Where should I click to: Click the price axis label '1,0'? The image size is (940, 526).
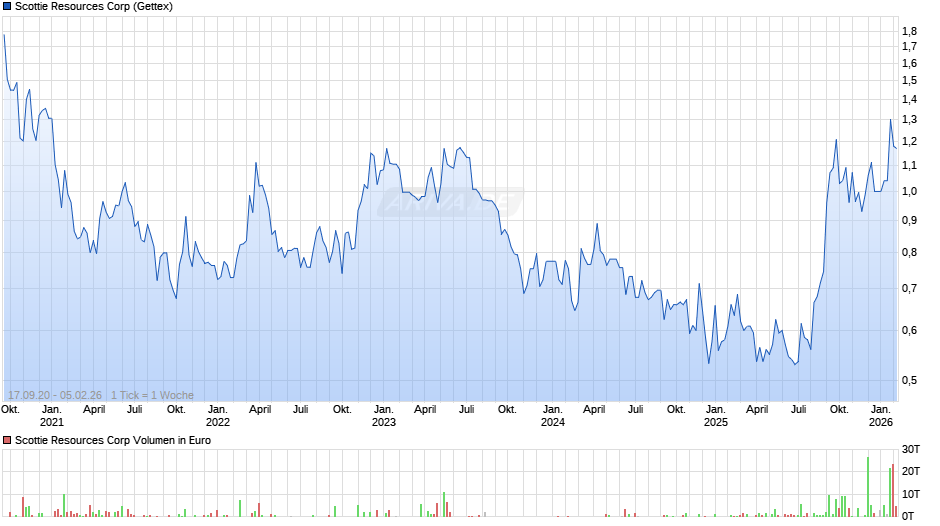[x=909, y=191]
